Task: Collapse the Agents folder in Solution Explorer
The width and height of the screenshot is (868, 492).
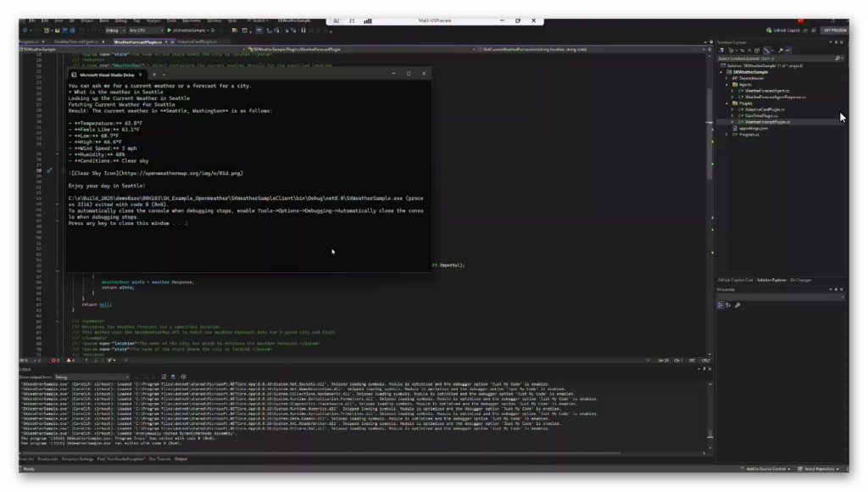Action: (x=726, y=85)
